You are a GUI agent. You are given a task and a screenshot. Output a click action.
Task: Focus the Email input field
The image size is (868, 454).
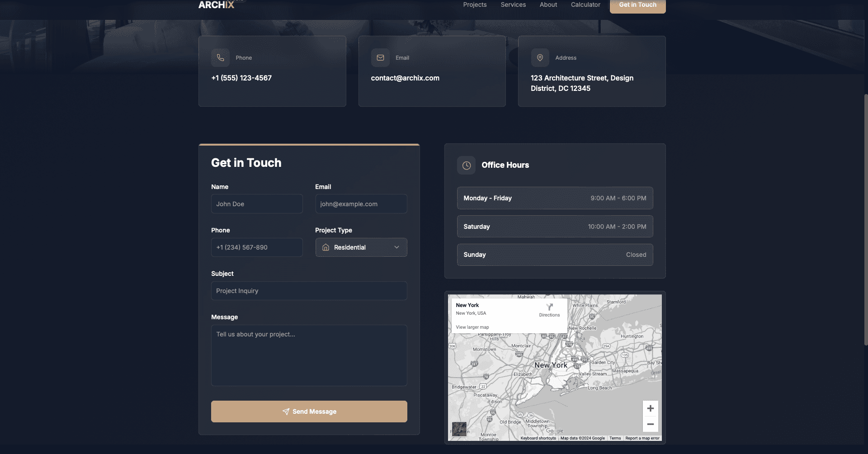coord(361,204)
